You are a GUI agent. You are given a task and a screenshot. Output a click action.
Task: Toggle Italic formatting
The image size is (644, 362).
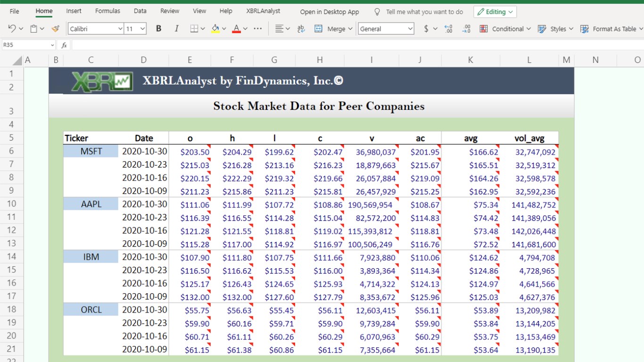pos(176,29)
